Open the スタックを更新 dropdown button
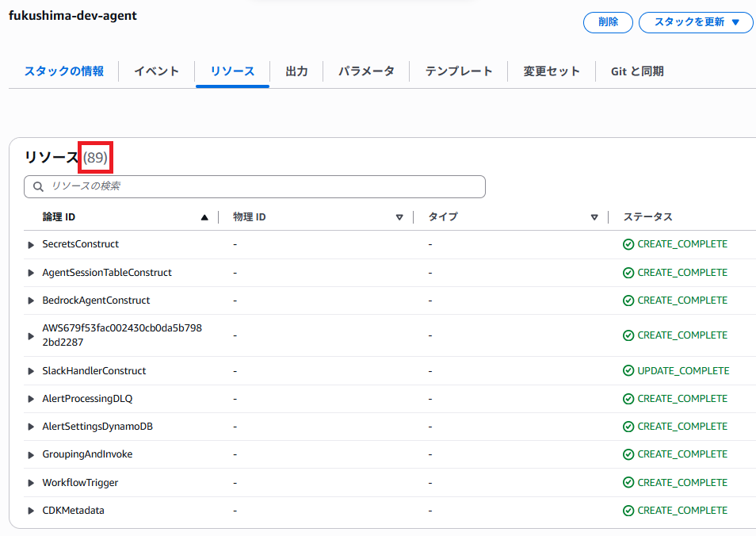756x536 pixels. tap(696, 22)
